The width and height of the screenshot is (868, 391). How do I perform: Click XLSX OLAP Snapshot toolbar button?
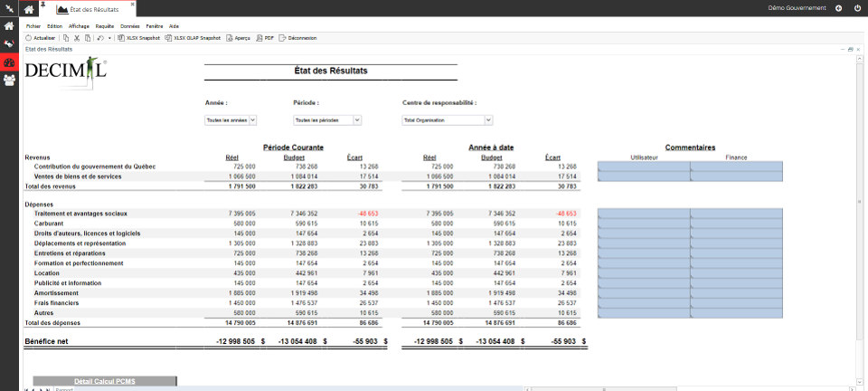coord(193,38)
